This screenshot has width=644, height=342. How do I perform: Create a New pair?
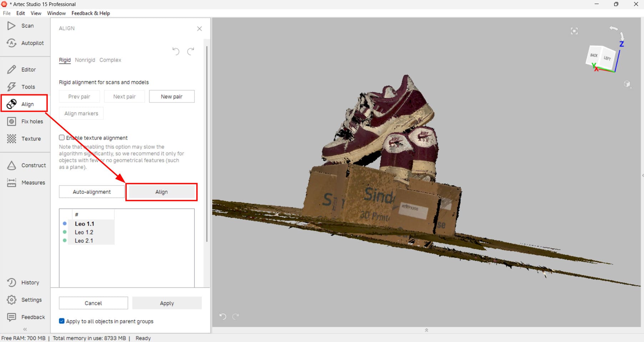pos(172,96)
